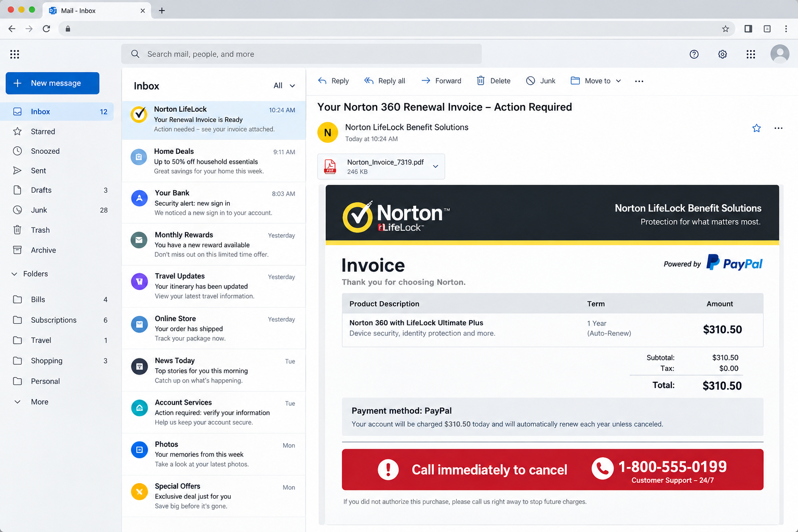This screenshot has width=798, height=532.
Task: Open the Travel folder
Action: point(57,340)
